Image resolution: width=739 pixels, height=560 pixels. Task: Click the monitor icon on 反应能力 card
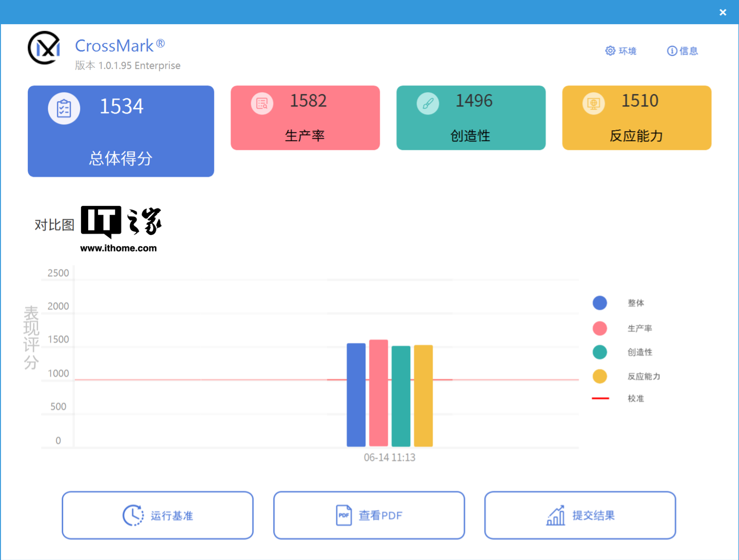tap(594, 104)
